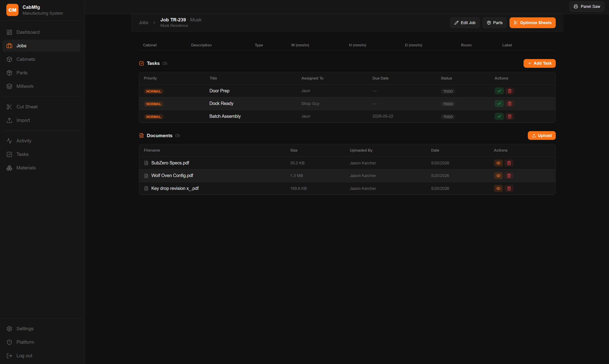Click the Size column header in Documents
609x364 pixels.
pos(294,150)
